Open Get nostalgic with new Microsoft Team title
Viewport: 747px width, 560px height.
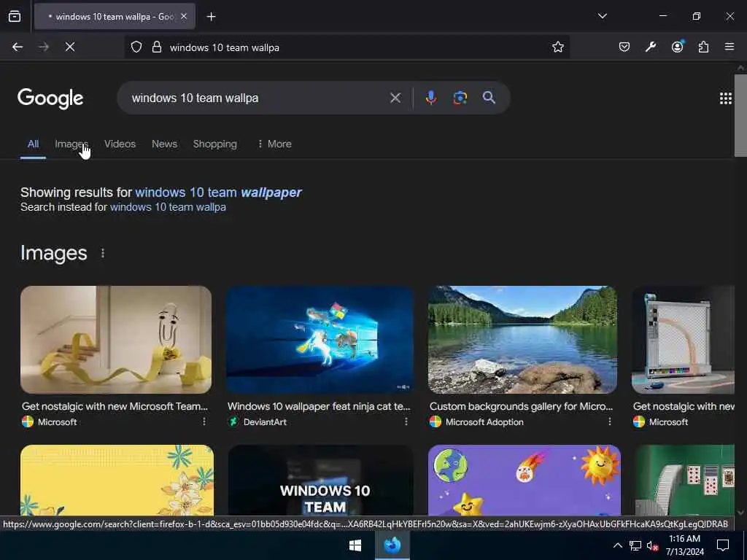115,406
